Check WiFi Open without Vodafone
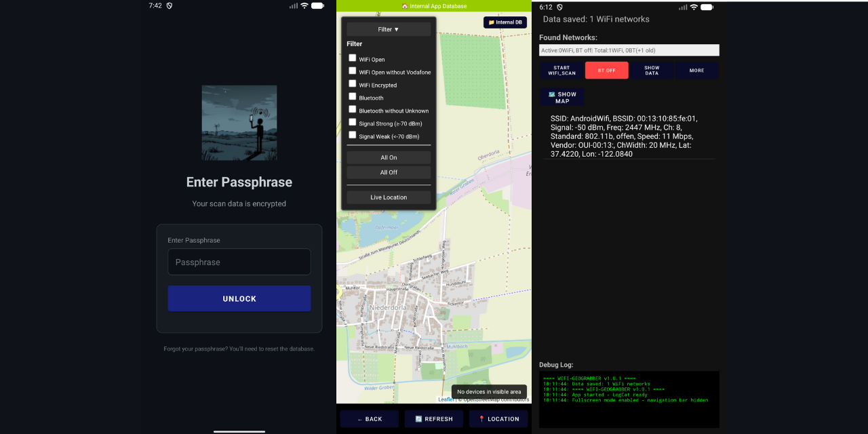The image size is (868, 434). [x=353, y=71]
